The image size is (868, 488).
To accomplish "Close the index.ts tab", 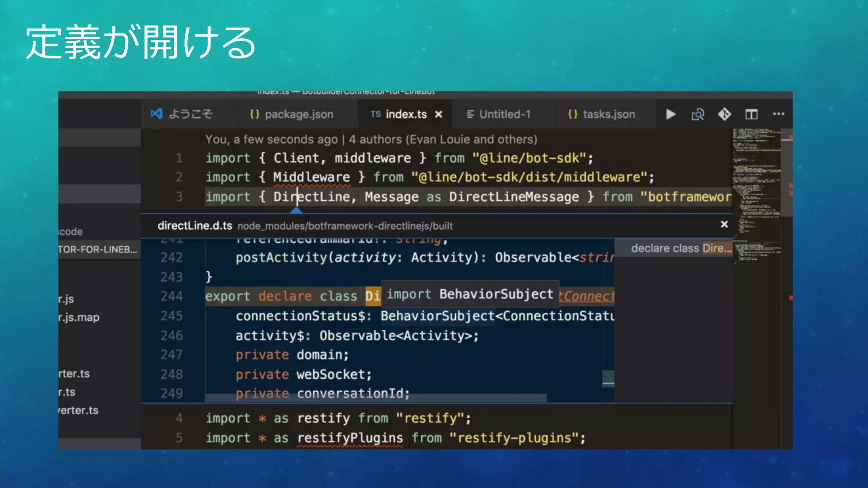I will click(x=439, y=114).
